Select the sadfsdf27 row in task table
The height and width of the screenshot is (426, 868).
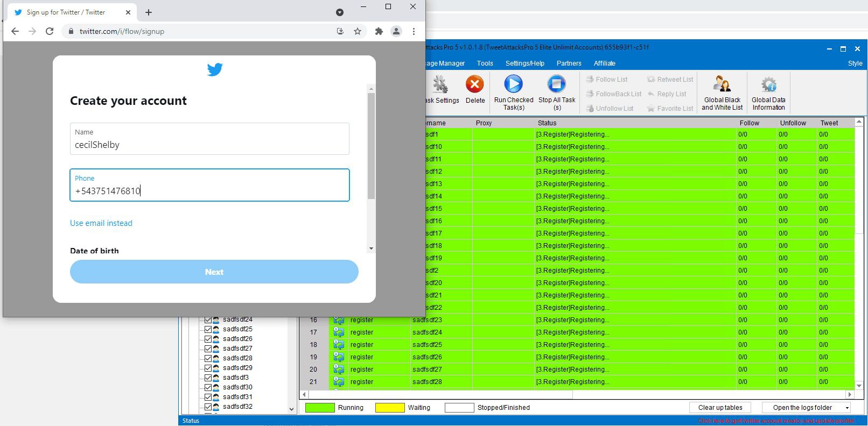577,370
